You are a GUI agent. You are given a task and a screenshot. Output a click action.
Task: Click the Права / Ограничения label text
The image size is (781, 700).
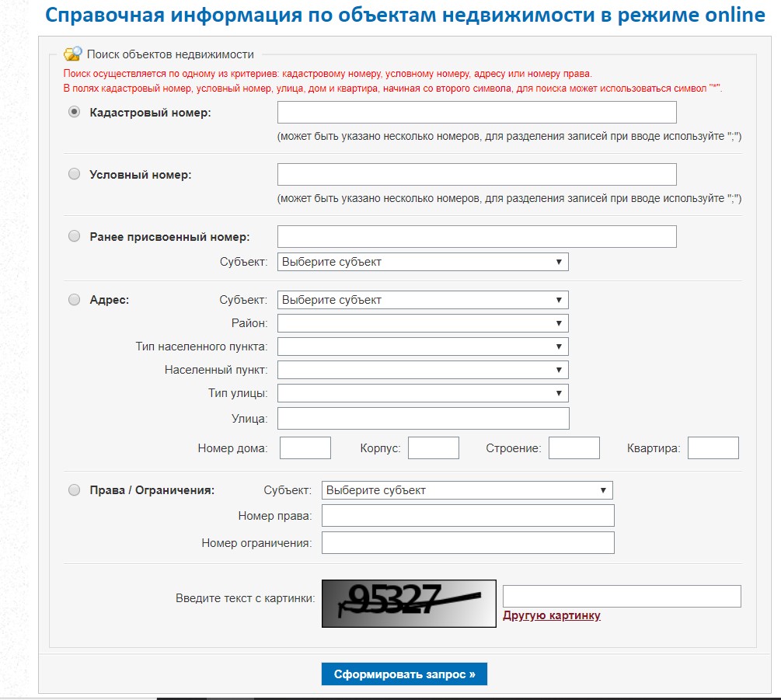[x=152, y=490]
